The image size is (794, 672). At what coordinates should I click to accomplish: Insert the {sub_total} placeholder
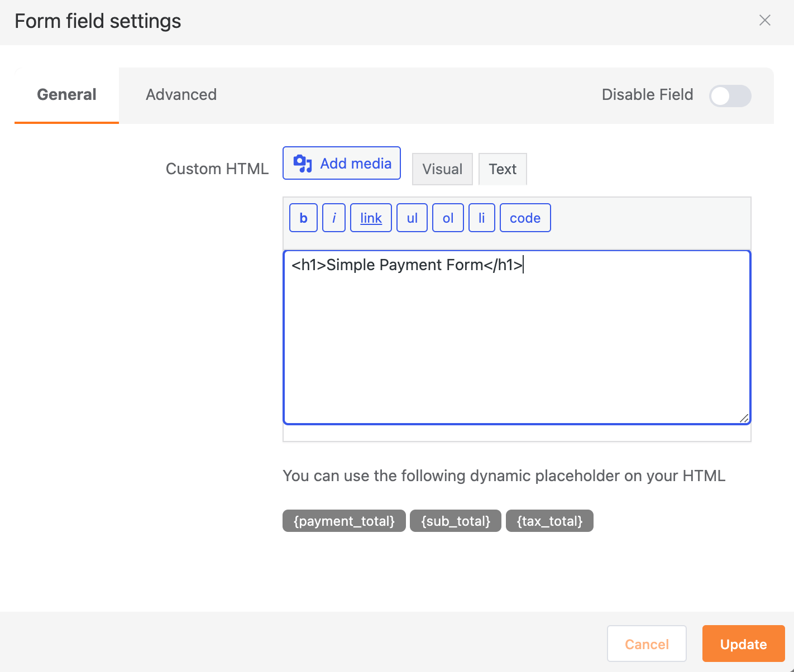click(x=455, y=520)
